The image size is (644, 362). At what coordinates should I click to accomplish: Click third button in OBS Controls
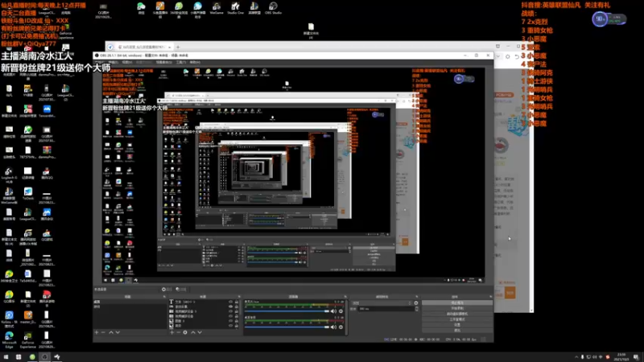[x=457, y=314]
